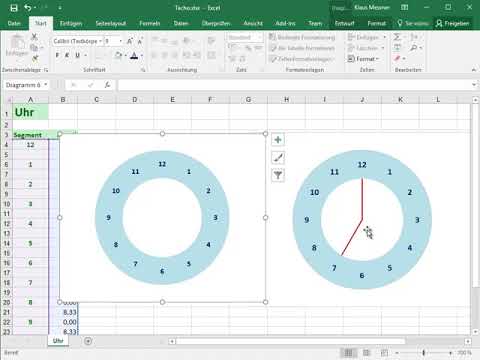Toggle underline U button
This screenshot has width=480, height=360.
[77, 55]
